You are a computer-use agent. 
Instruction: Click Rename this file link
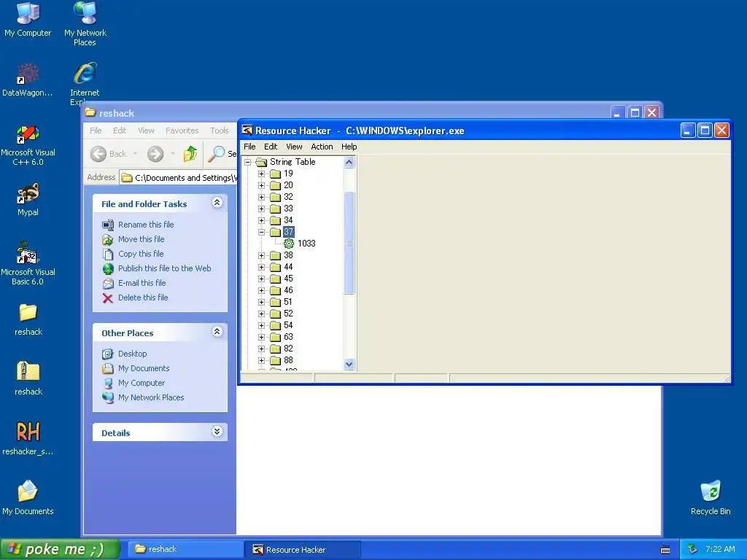[146, 225]
